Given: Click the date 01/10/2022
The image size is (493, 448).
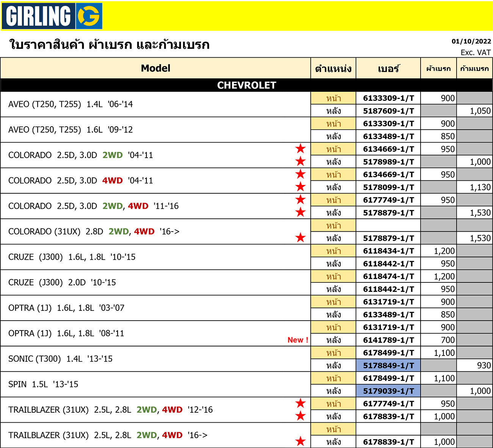Looking at the screenshot, I should pyautogui.click(x=471, y=41).
